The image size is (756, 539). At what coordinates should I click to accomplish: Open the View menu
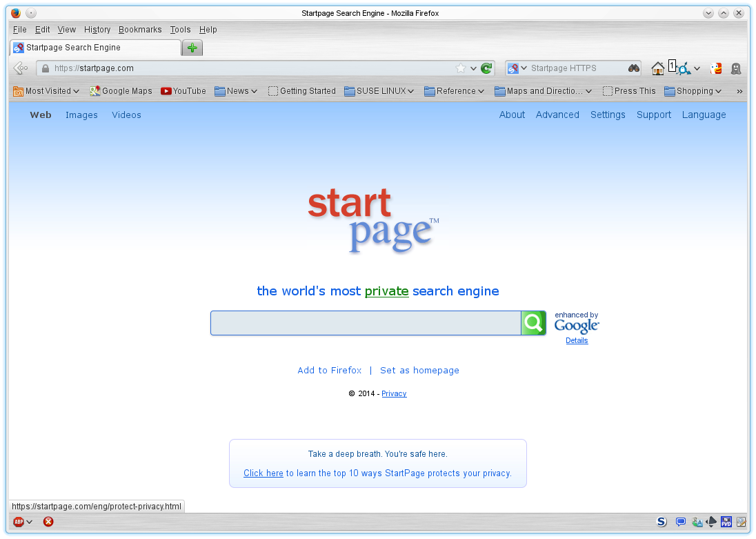point(66,30)
